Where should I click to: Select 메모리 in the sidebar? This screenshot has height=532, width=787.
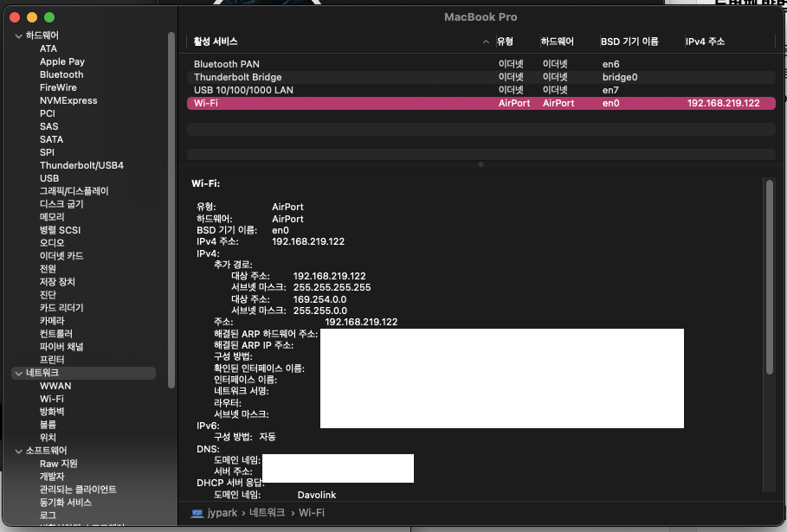(52, 217)
